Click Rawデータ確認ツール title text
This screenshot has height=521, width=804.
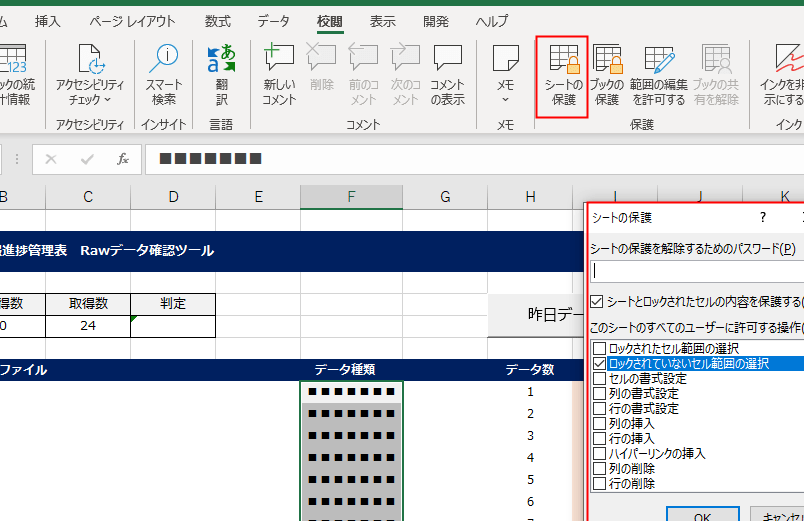pyautogui.click(x=147, y=250)
